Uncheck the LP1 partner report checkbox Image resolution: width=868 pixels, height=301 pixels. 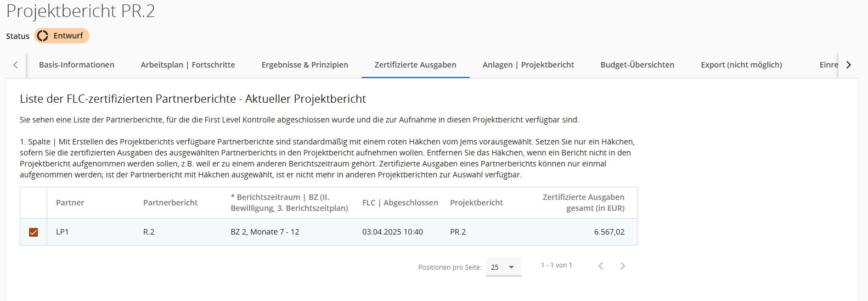coord(33,232)
